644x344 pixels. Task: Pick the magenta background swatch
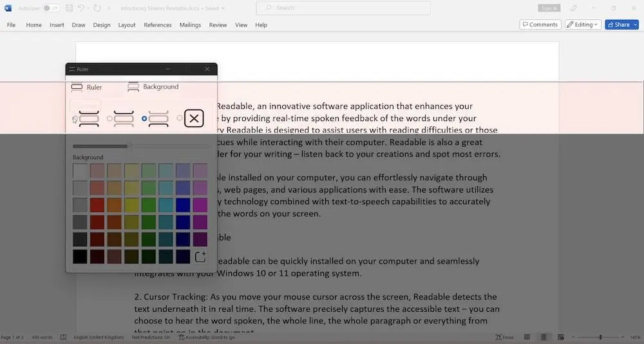click(x=200, y=205)
